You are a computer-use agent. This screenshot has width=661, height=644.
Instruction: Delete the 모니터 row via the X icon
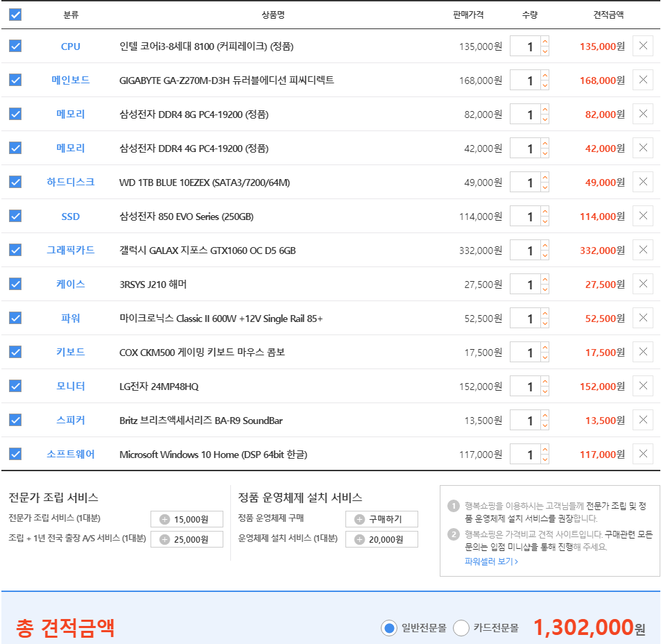[643, 386]
